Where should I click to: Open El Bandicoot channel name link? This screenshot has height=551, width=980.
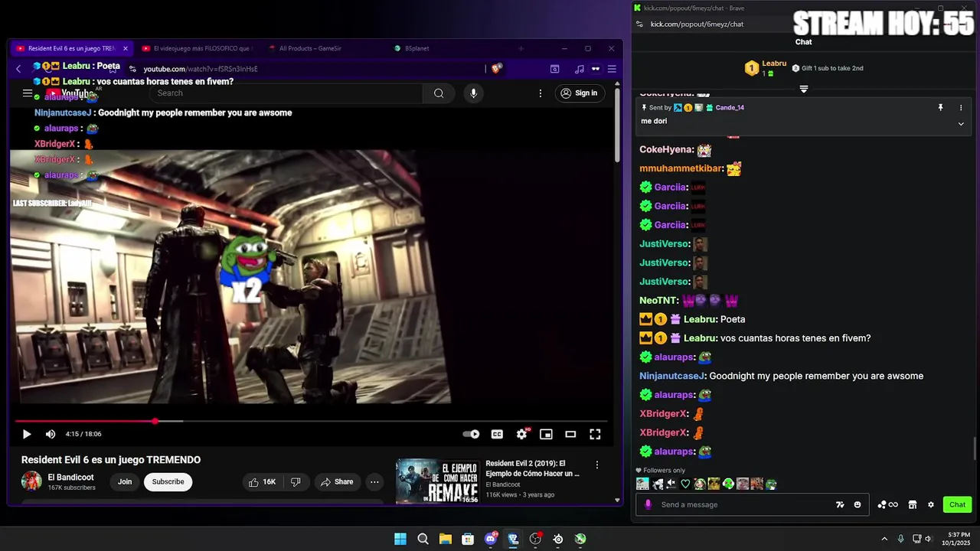coord(70,478)
